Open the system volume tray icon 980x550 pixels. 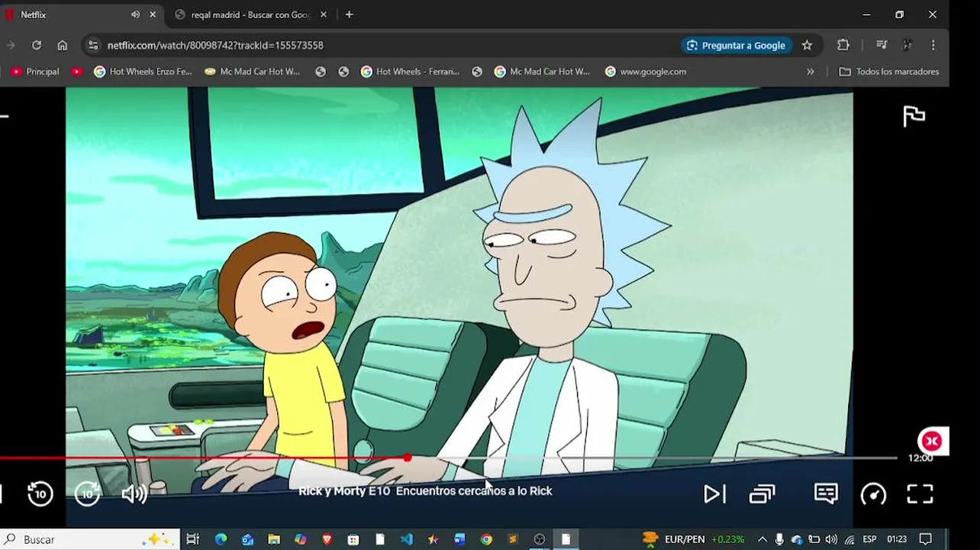tap(831, 539)
